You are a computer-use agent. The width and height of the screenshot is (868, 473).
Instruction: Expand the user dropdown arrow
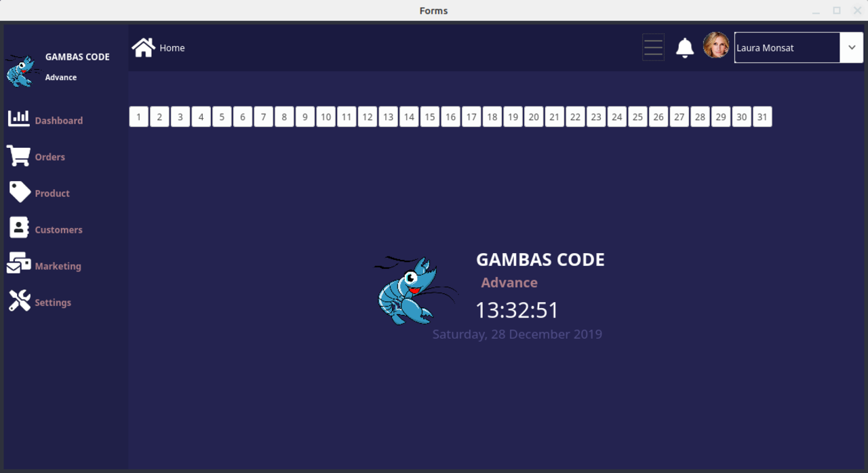[x=852, y=48]
